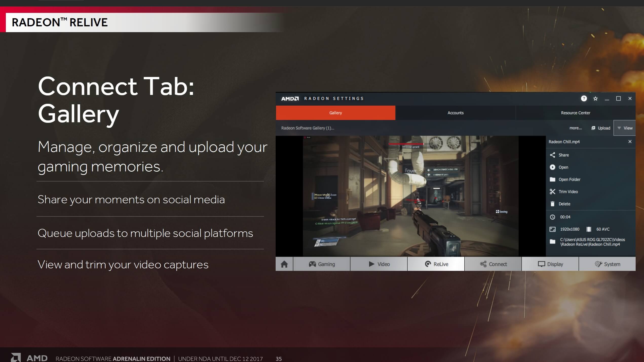644x362 pixels.
Task: Select the Share label text
Action: click(x=564, y=155)
